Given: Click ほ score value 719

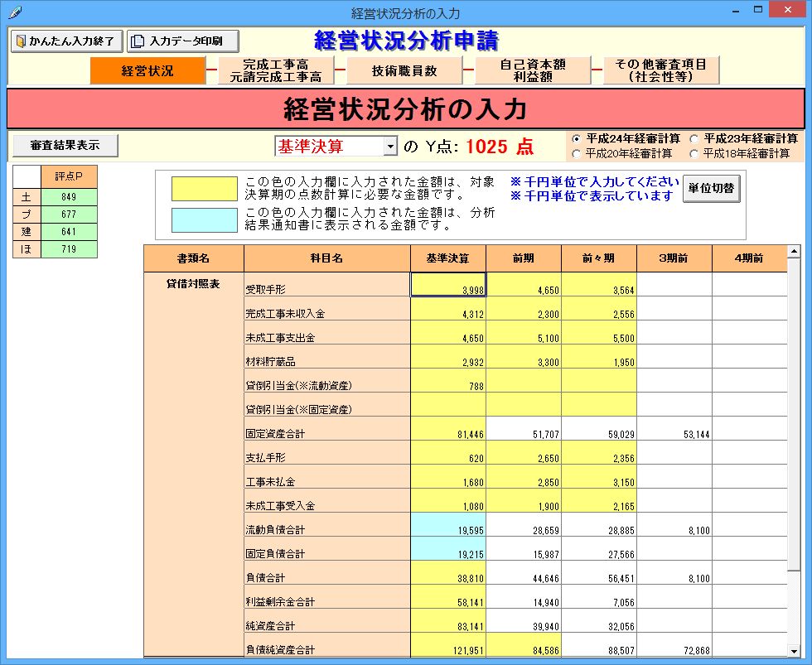Looking at the screenshot, I should click(x=69, y=249).
